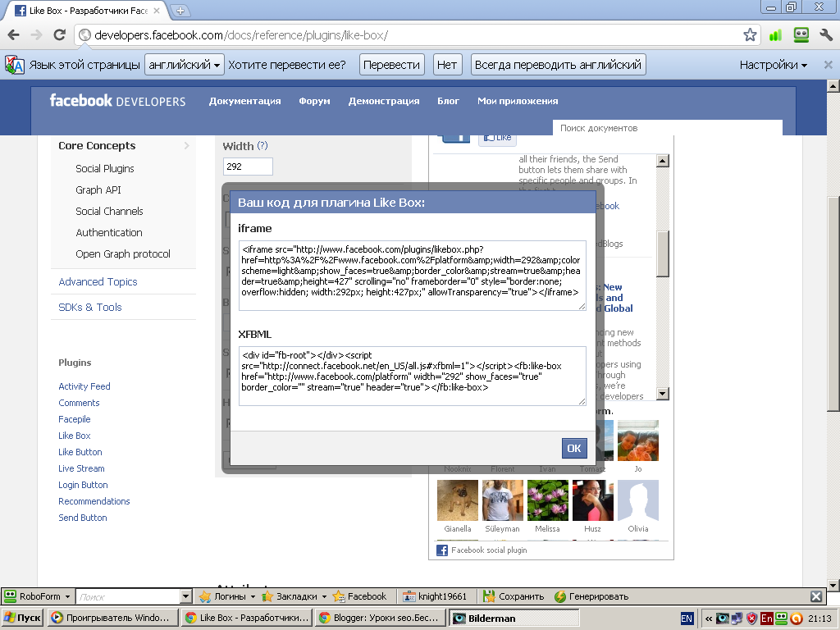
Task: Click the XFBML code text area
Action: tap(412, 376)
